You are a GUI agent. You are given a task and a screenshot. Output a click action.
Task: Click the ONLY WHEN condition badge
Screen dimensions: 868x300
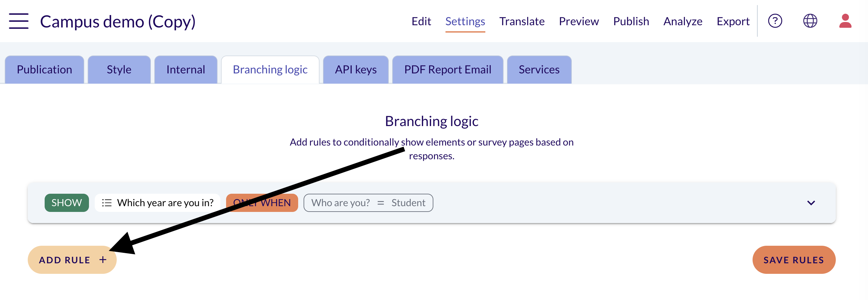tap(262, 203)
